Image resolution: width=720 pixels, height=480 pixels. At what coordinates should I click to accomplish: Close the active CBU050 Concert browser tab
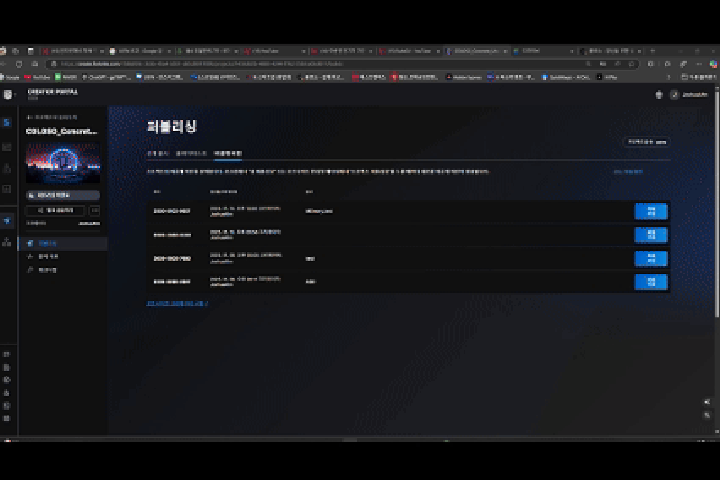pos(506,51)
